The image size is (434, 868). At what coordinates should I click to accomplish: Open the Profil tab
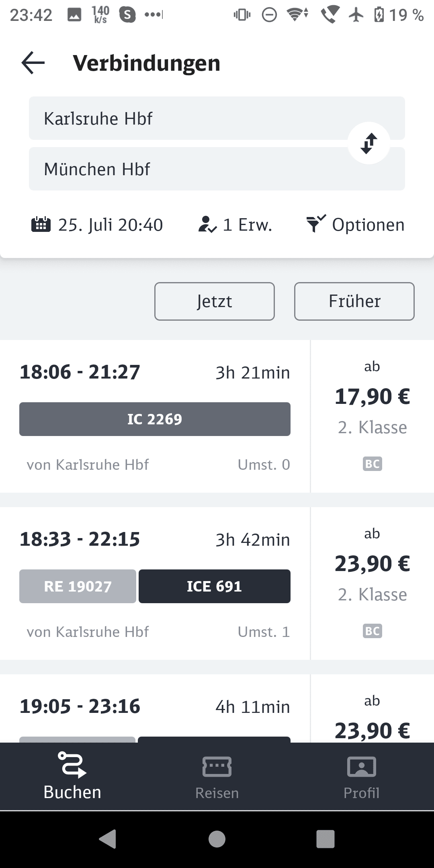361,777
